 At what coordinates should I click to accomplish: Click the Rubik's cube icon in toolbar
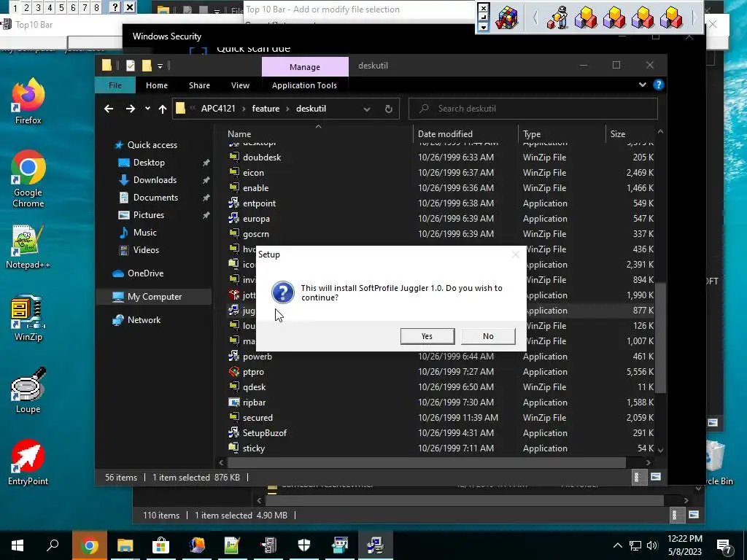pos(507,18)
